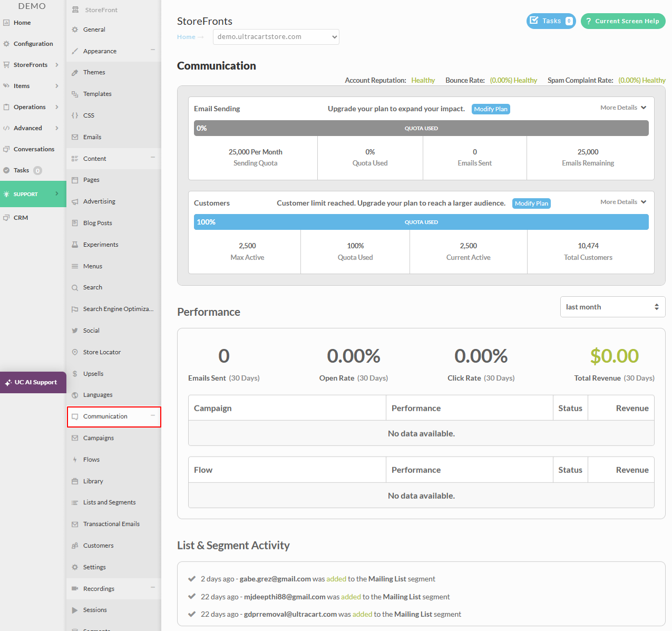
Task: Select Lists and Segments menu item
Action: [x=114, y=502]
